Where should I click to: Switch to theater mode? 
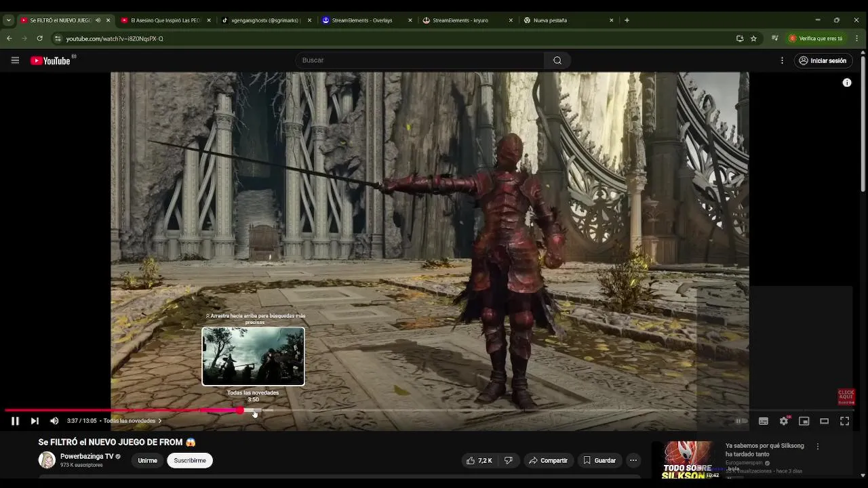pos(825,421)
